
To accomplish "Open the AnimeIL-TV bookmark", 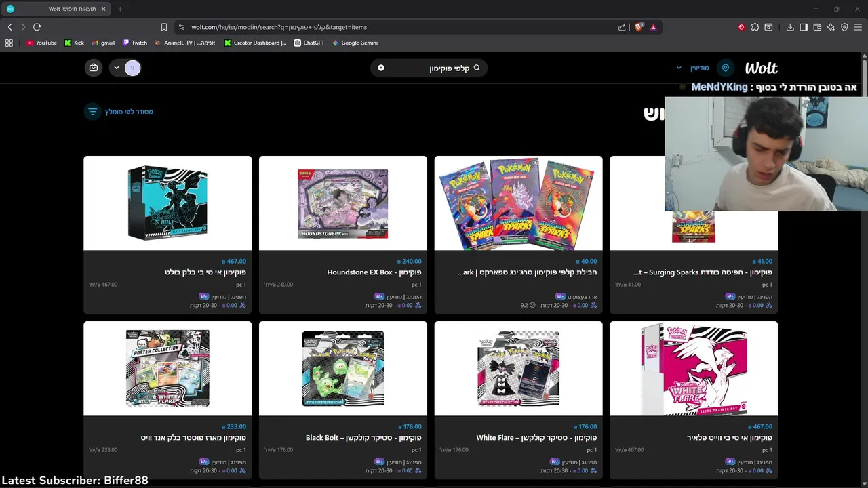I will click(184, 43).
